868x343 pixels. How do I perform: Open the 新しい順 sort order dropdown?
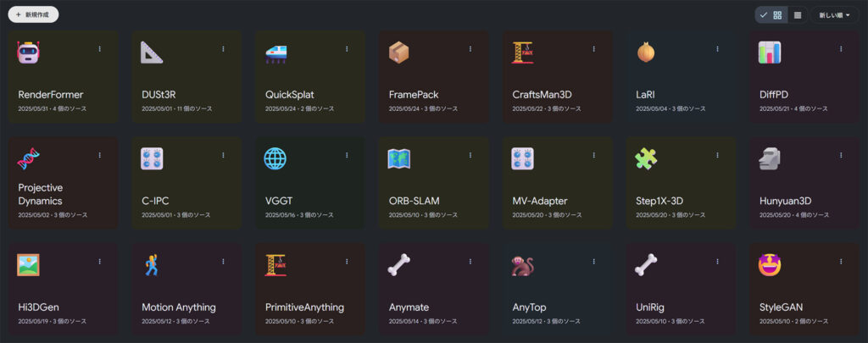[834, 15]
